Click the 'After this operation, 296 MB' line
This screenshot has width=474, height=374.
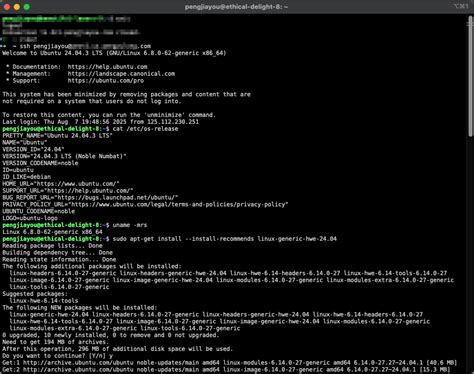(118, 349)
